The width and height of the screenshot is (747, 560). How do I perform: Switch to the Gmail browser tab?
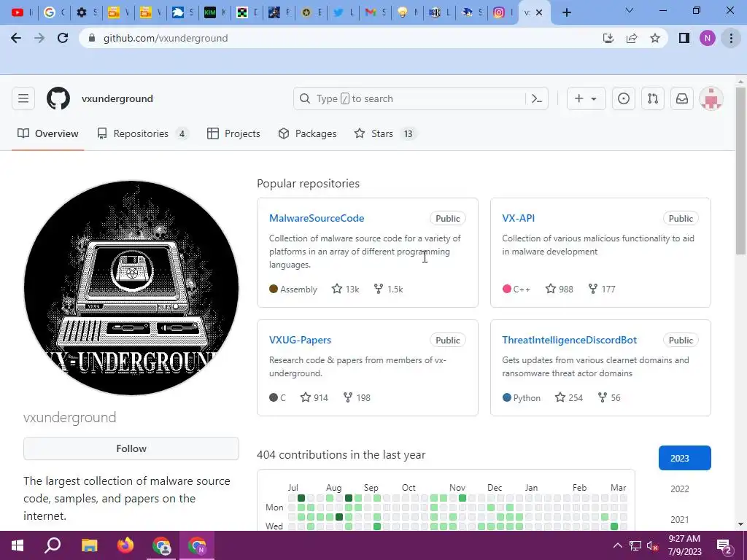[x=375, y=12]
